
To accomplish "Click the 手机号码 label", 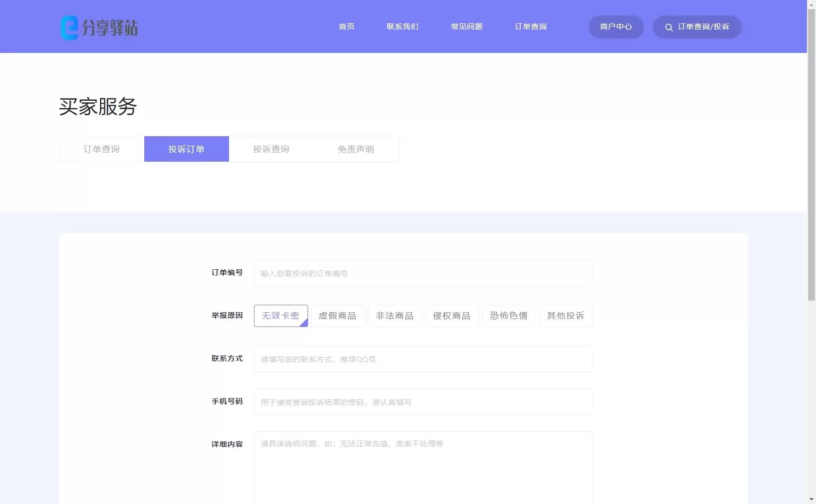I will [x=227, y=401].
